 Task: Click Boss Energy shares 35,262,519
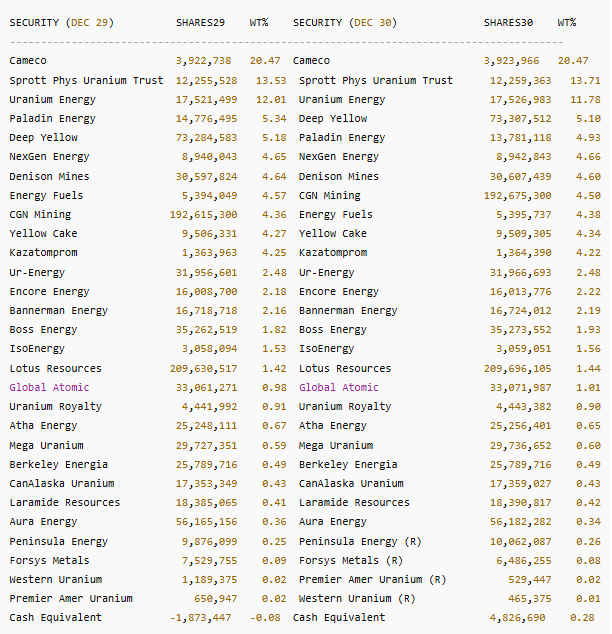click(206, 330)
